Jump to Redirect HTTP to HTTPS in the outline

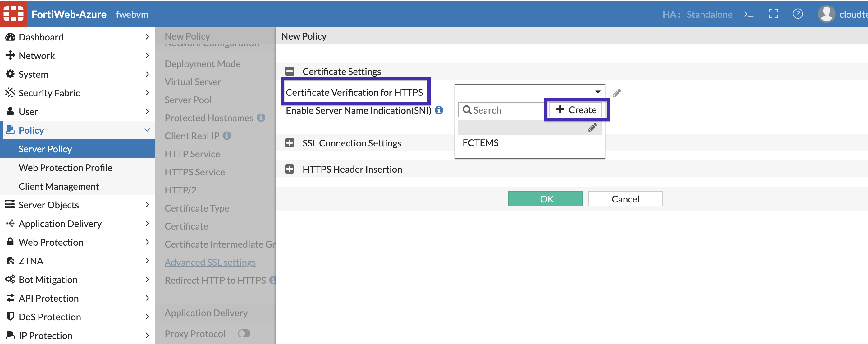[215, 280]
